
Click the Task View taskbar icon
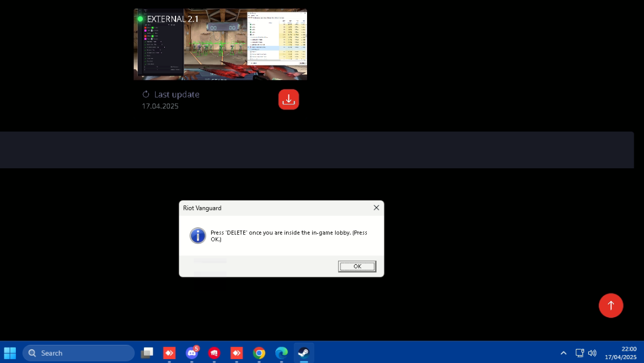[147, 353]
